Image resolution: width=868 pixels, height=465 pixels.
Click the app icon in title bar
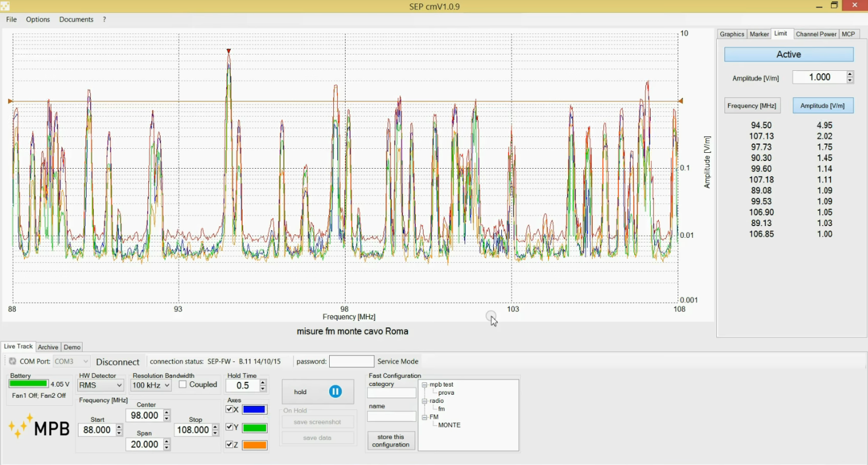[x=5, y=5]
